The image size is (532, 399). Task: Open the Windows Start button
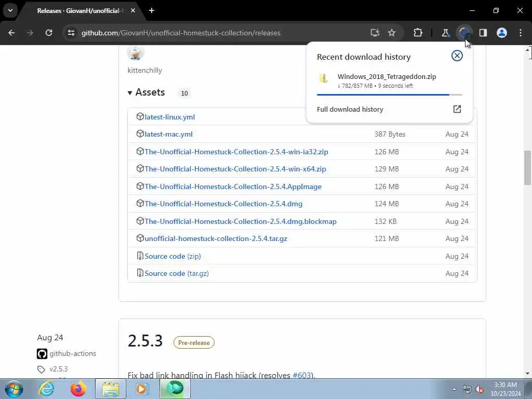point(14,389)
